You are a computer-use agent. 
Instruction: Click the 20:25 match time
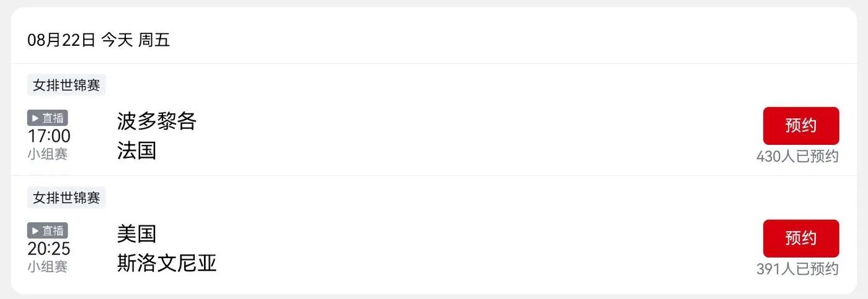pos(49,249)
